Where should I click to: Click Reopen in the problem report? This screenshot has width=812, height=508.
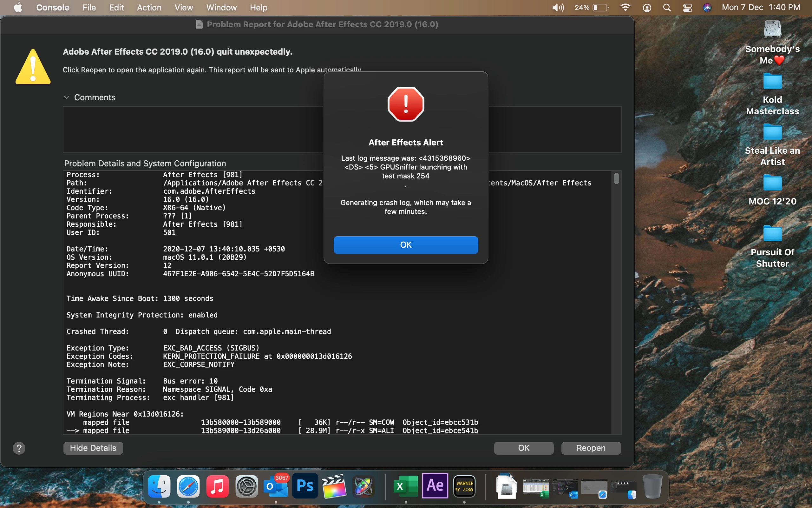pyautogui.click(x=591, y=448)
